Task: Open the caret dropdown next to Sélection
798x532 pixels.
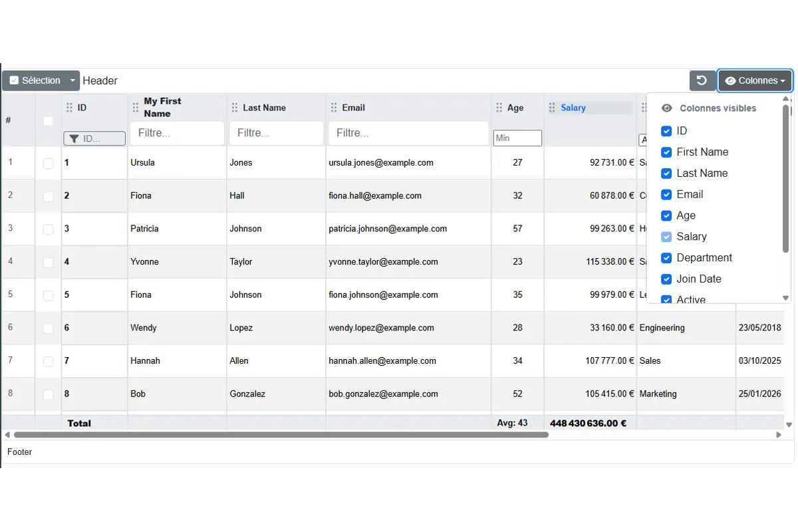Action: point(73,80)
